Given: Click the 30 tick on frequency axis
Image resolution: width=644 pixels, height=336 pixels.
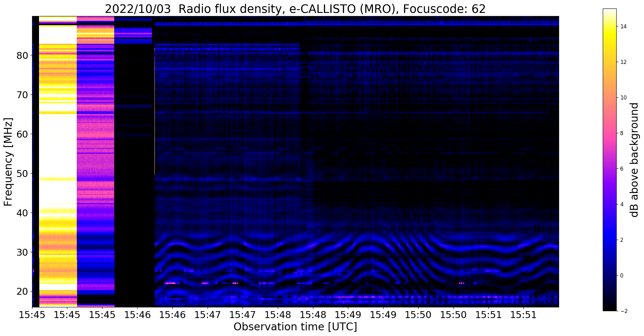Looking at the screenshot, I should (23, 252).
